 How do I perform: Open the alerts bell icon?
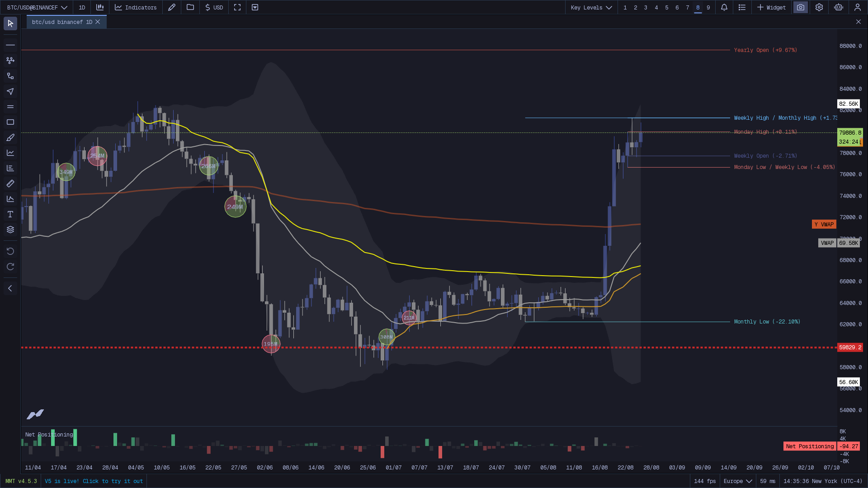[x=724, y=7]
